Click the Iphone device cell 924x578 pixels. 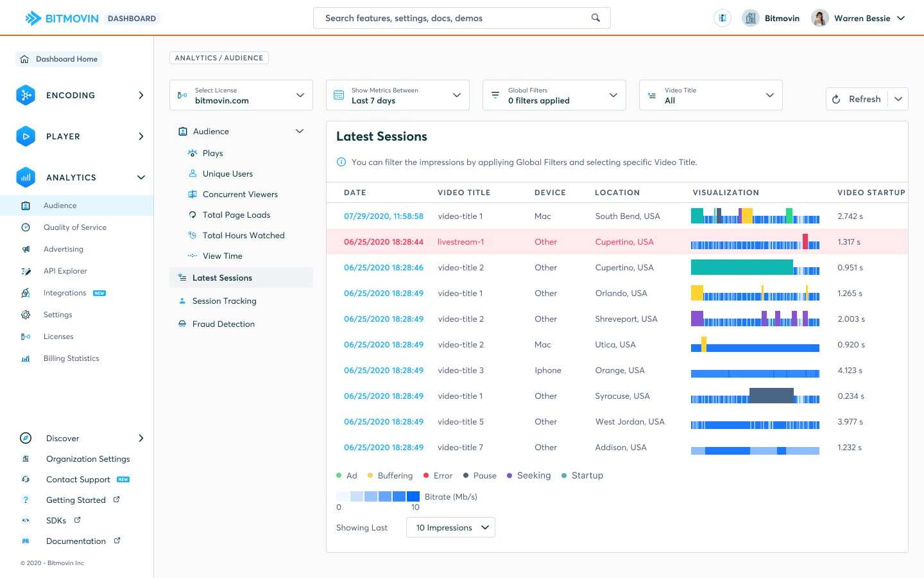pyautogui.click(x=548, y=370)
